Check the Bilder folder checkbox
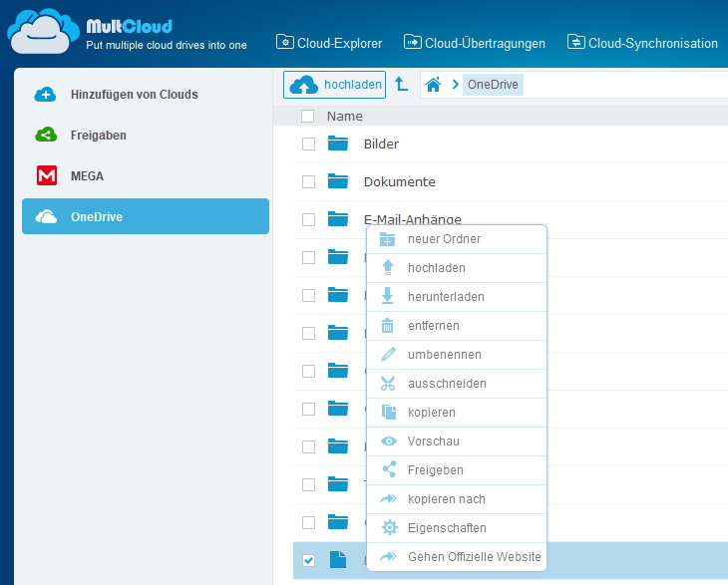 coord(308,144)
